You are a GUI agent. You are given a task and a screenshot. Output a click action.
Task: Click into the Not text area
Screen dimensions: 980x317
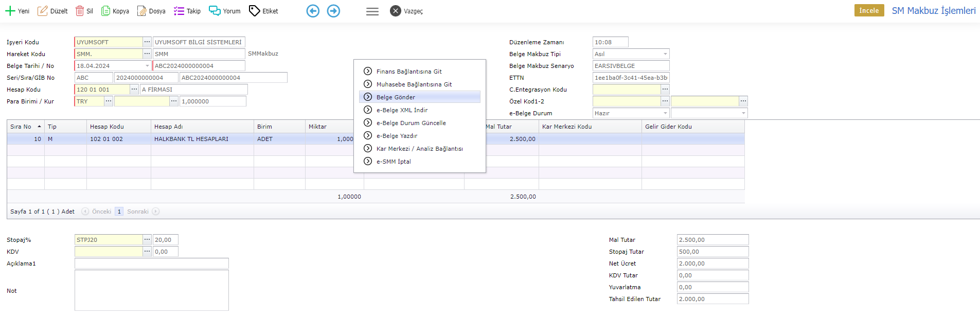tap(152, 290)
